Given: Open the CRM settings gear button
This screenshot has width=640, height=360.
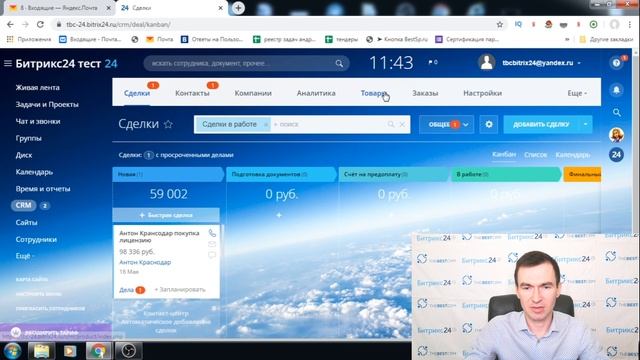Looking at the screenshot, I should [x=489, y=124].
